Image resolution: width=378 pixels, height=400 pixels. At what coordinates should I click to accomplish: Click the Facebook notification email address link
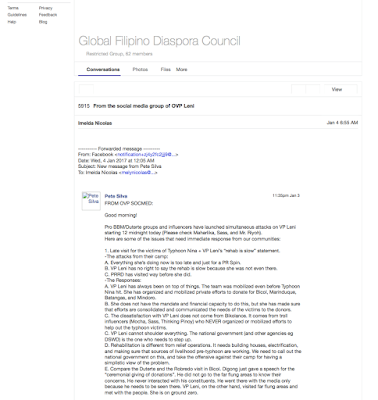(146, 154)
